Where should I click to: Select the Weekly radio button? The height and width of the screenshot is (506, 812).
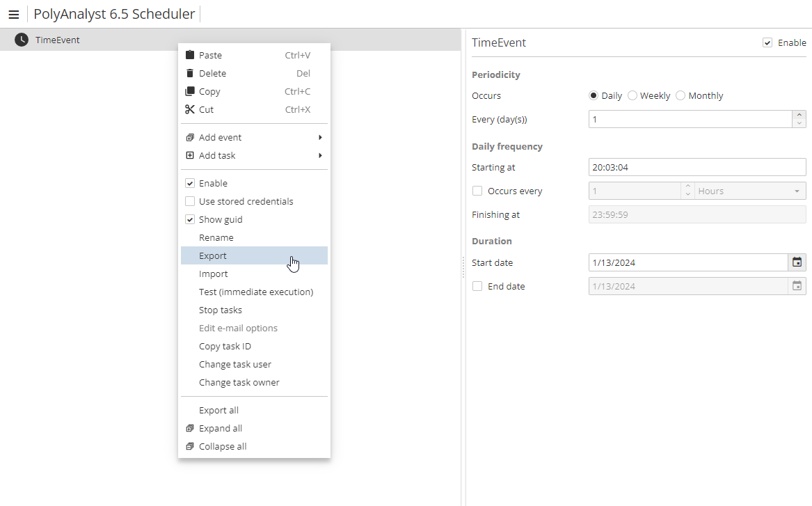coord(632,95)
